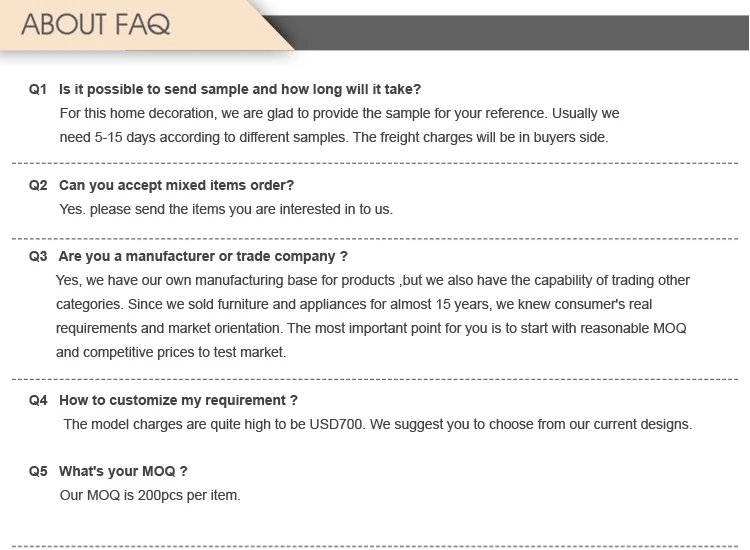
Task: Click the ABOUT FAQ heading
Action: 96,24
